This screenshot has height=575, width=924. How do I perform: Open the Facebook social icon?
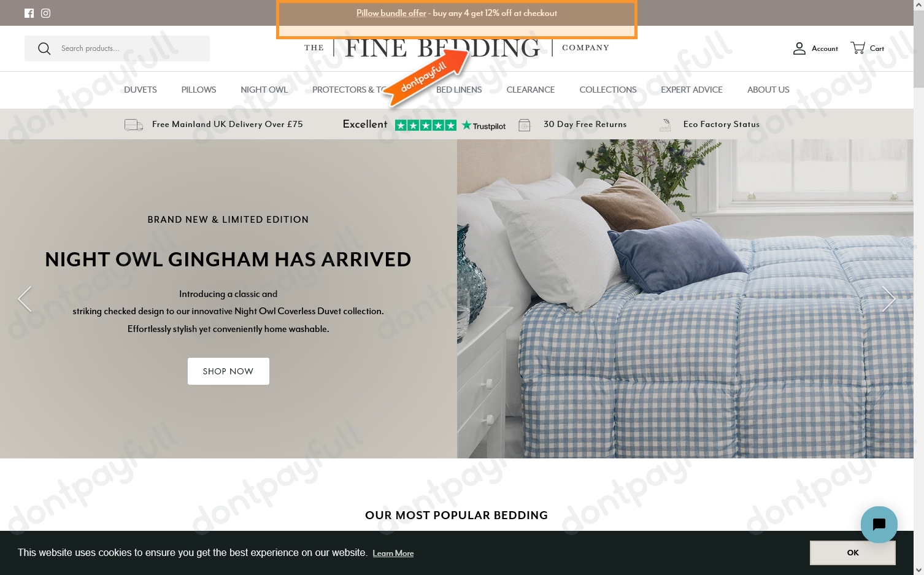29,13
